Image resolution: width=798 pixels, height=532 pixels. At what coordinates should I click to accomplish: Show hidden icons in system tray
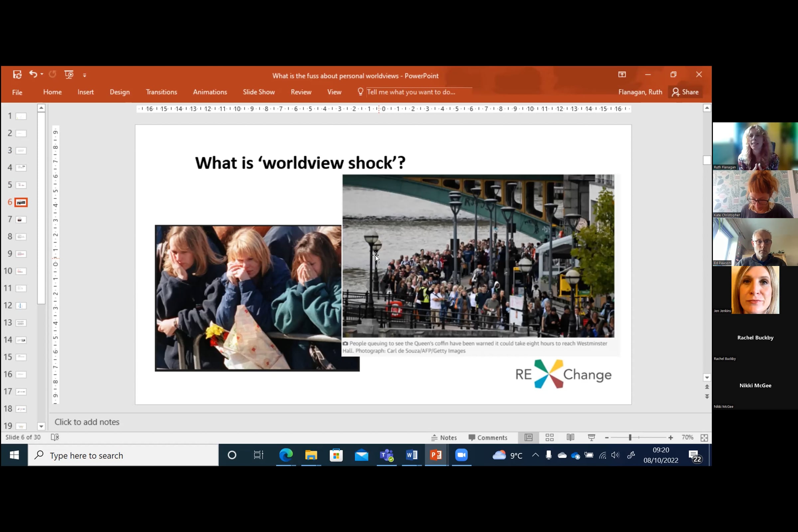[x=535, y=455]
